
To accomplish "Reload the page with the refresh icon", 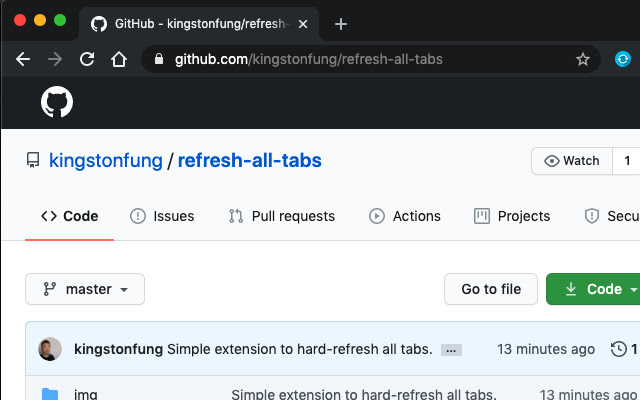I will [x=87, y=59].
